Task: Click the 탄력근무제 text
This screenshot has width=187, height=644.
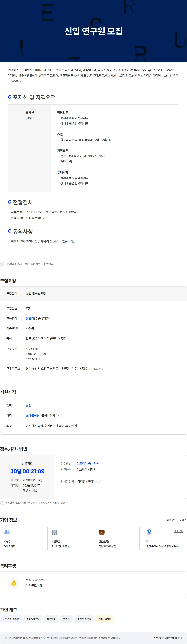Action: coord(34,358)
